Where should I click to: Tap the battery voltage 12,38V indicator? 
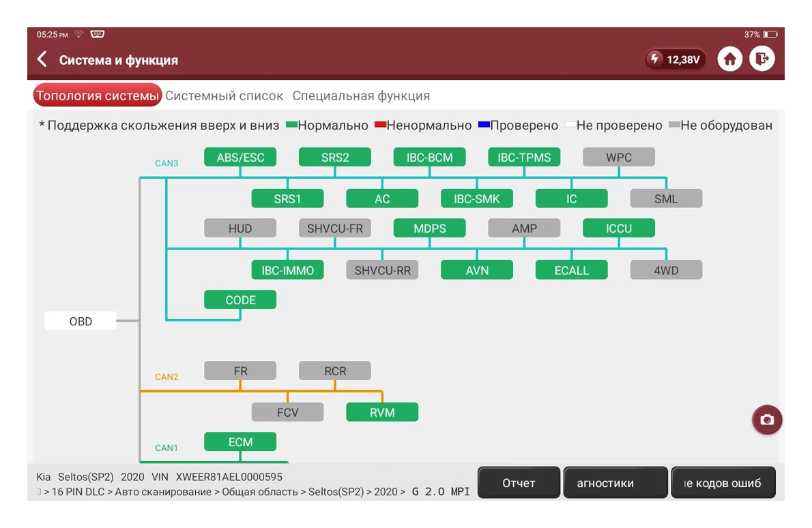[x=676, y=59]
